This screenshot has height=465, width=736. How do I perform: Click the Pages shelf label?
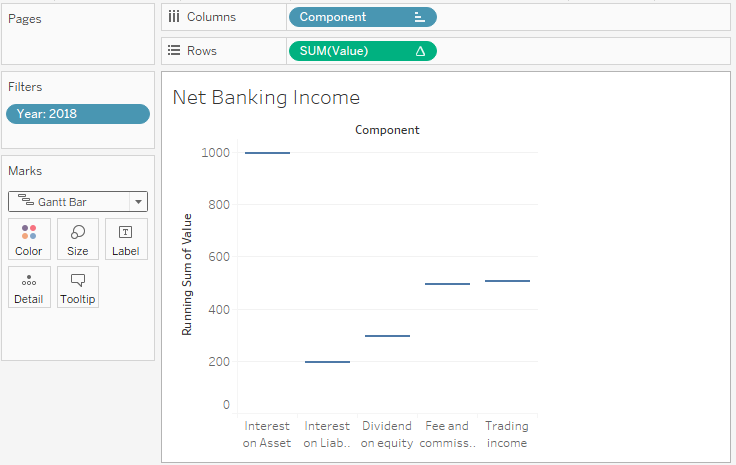[x=25, y=19]
